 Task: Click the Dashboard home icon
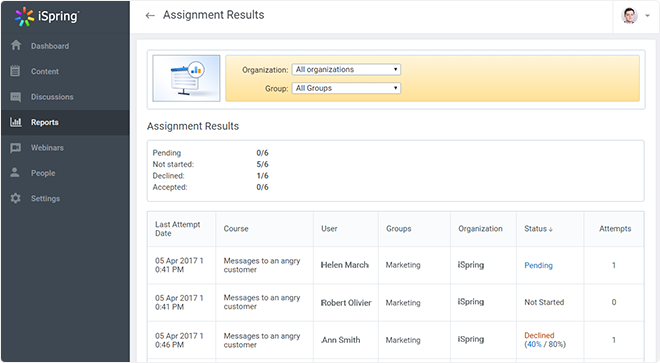click(x=16, y=45)
